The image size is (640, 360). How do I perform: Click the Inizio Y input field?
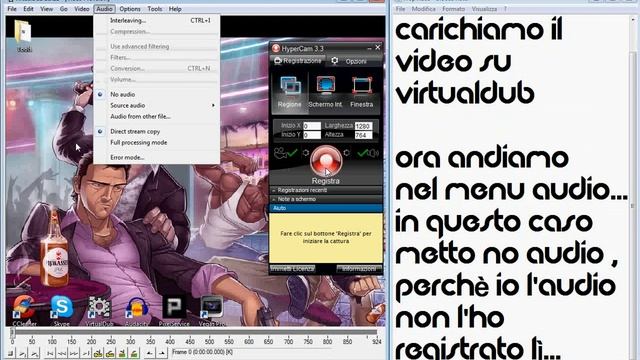point(312,135)
